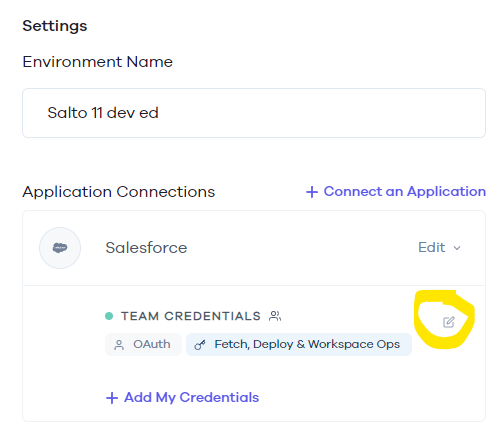The image size is (499, 432).
Task: Click the Salesforce connection name
Action: 146,248
